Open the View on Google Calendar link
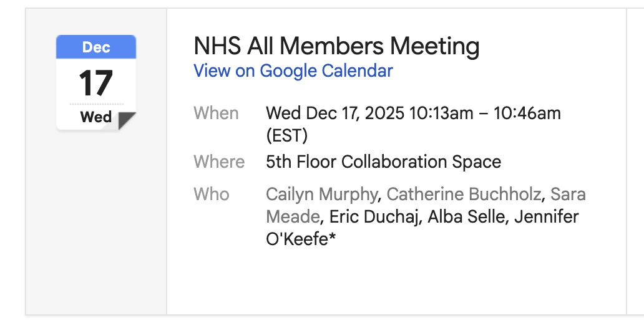Viewport: 644px width, 328px height. pos(293,71)
